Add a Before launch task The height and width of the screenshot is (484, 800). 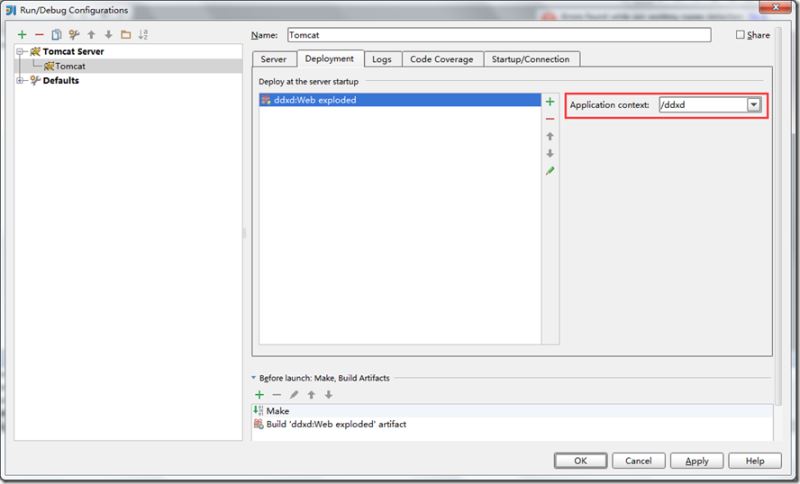click(259, 395)
